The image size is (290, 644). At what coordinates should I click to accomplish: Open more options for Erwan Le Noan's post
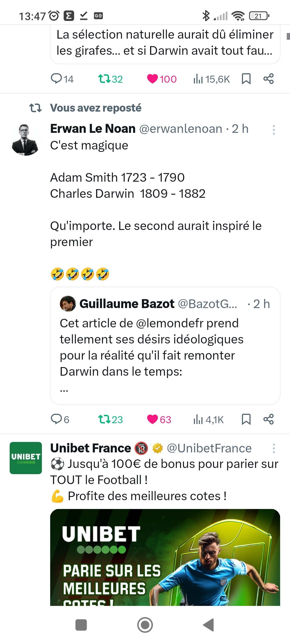[274, 130]
